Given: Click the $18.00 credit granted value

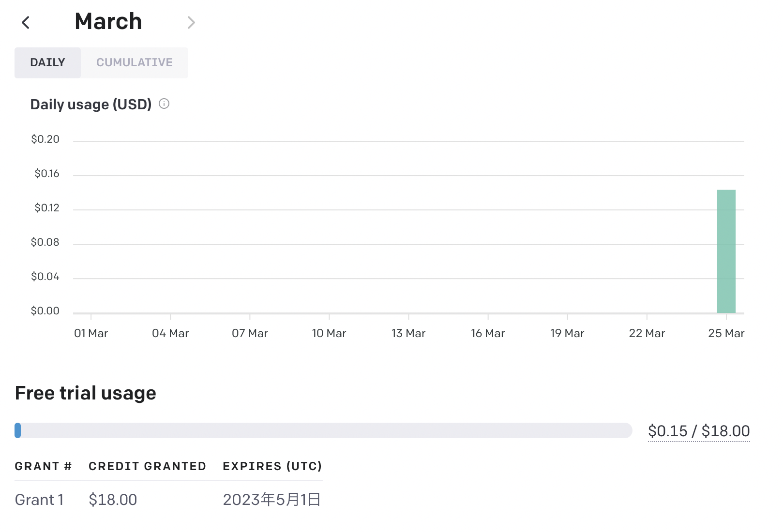Looking at the screenshot, I should coord(113,500).
